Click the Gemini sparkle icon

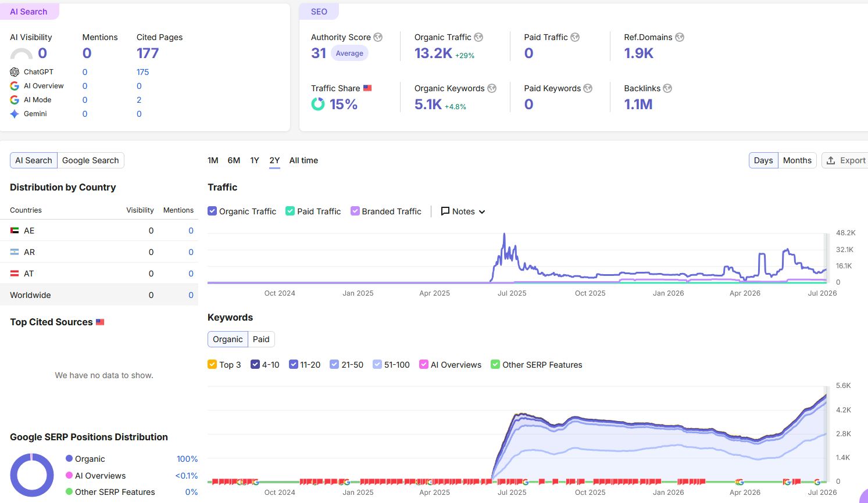[15, 114]
